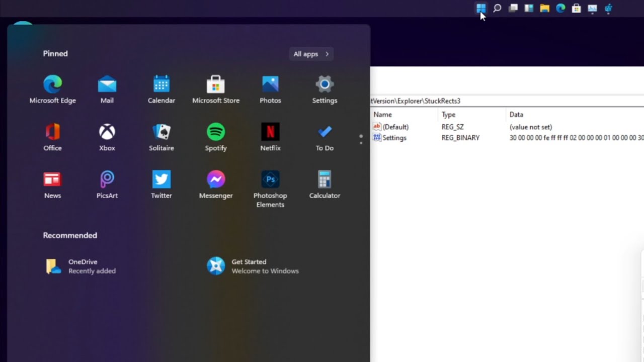Open Spotify from pinned apps
644x362 pixels.
[216, 137]
